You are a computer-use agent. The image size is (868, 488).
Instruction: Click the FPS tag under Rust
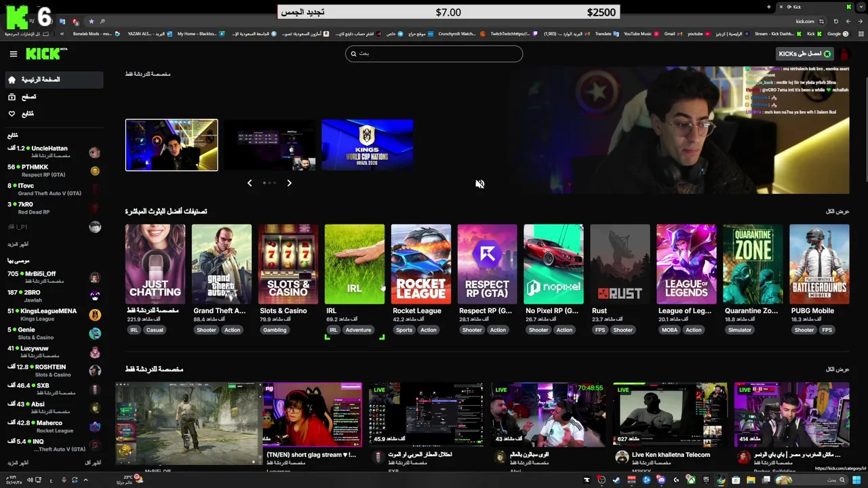pos(599,330)
